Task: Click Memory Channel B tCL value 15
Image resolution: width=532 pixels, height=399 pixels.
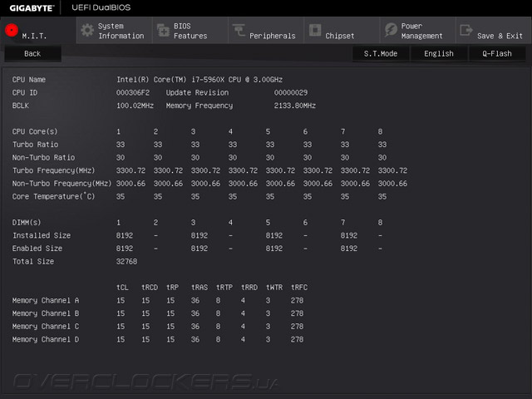Action: click(121, 313)
